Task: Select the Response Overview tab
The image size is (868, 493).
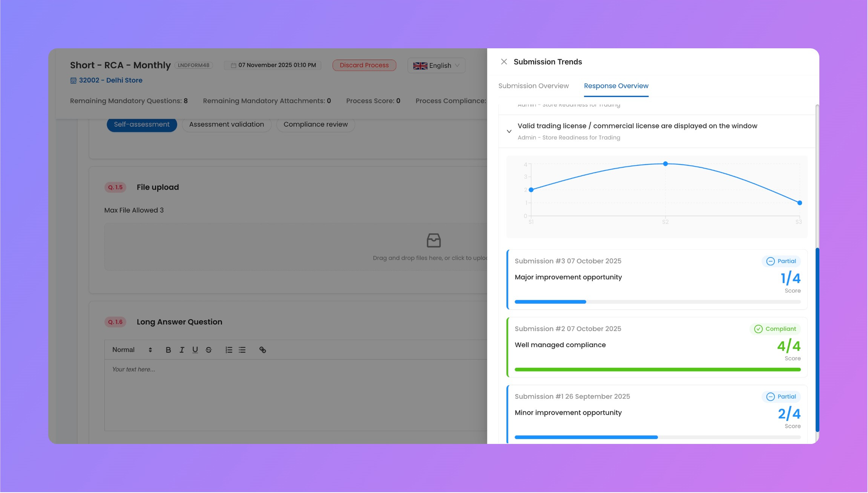Action: tap(616, 86)
